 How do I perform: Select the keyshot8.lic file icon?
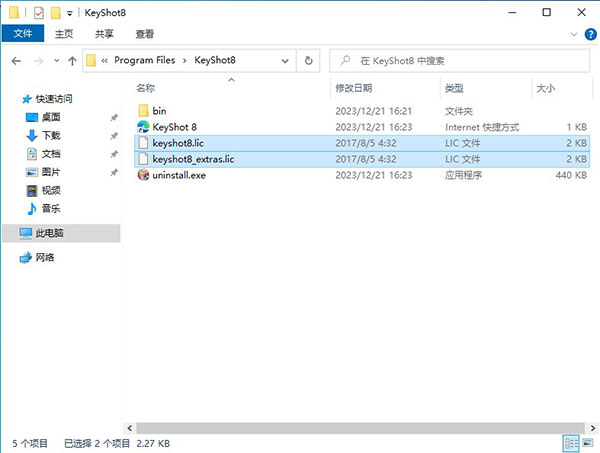[x=143, y=143]
